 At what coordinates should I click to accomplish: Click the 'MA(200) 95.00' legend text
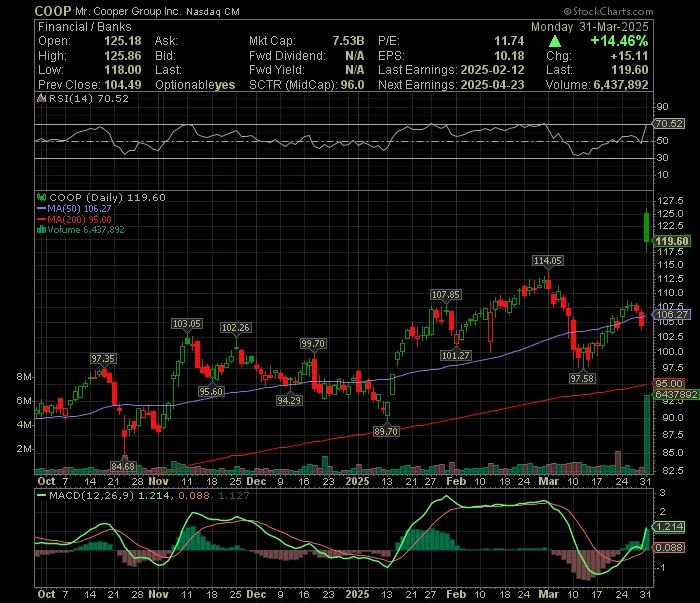coord(79,220)
